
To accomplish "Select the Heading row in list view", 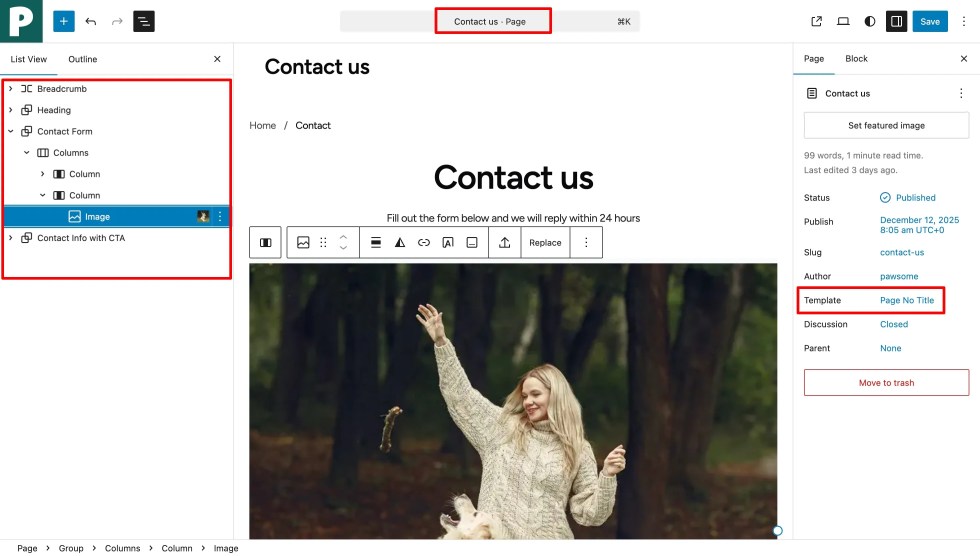I will coord(117,110).
